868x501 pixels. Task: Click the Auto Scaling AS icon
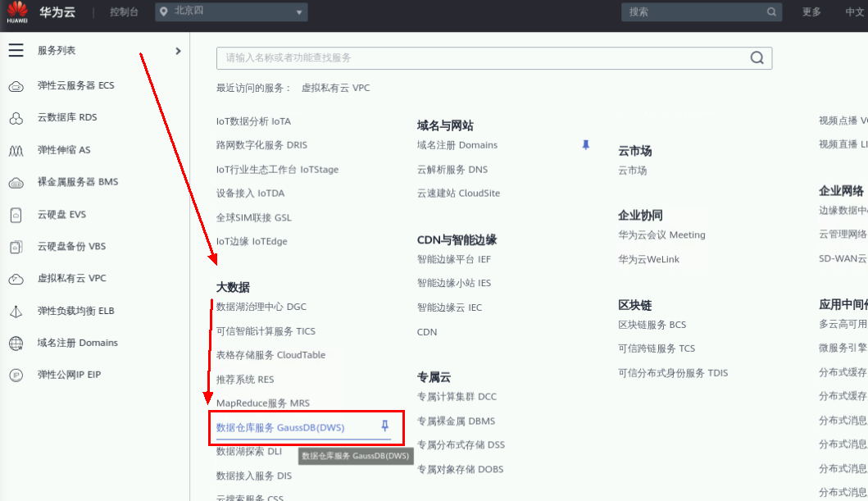click(16, 151)
